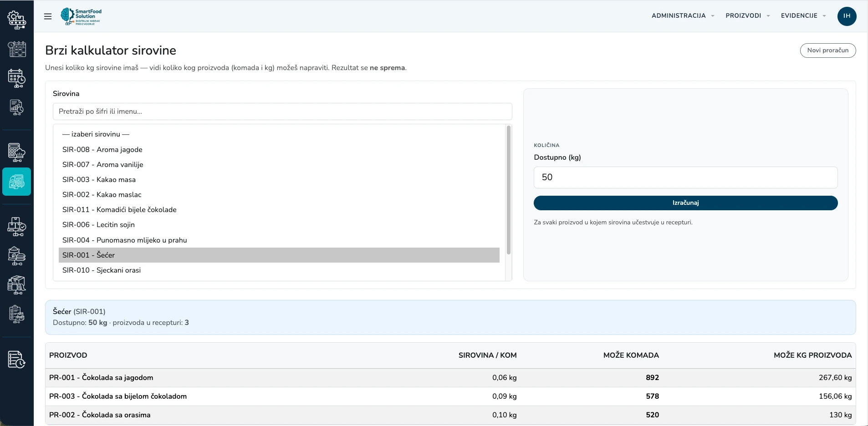This screenshot has width=868, height=426.
Task: Expand the PROIZVODI dropdown menu
Action: click(748, 15)
